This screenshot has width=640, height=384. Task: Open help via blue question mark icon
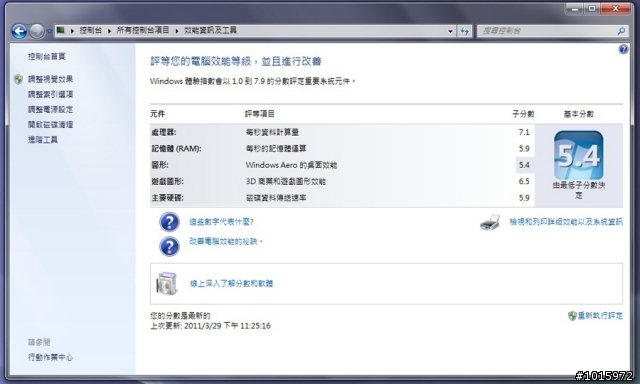pyautogui.click(x=623, y=49)
